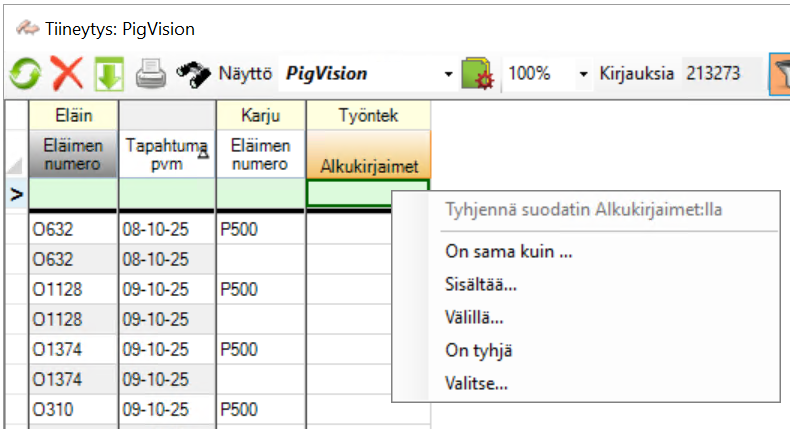This screenshot has width=790, height=429.
Task: Click the select-all grid corner triangle
Action: pos(15,165)
